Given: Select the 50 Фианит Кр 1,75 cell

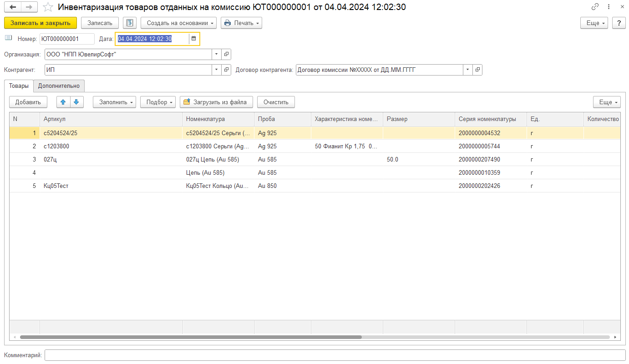Looking at the screenshot, I should point(347,147).
